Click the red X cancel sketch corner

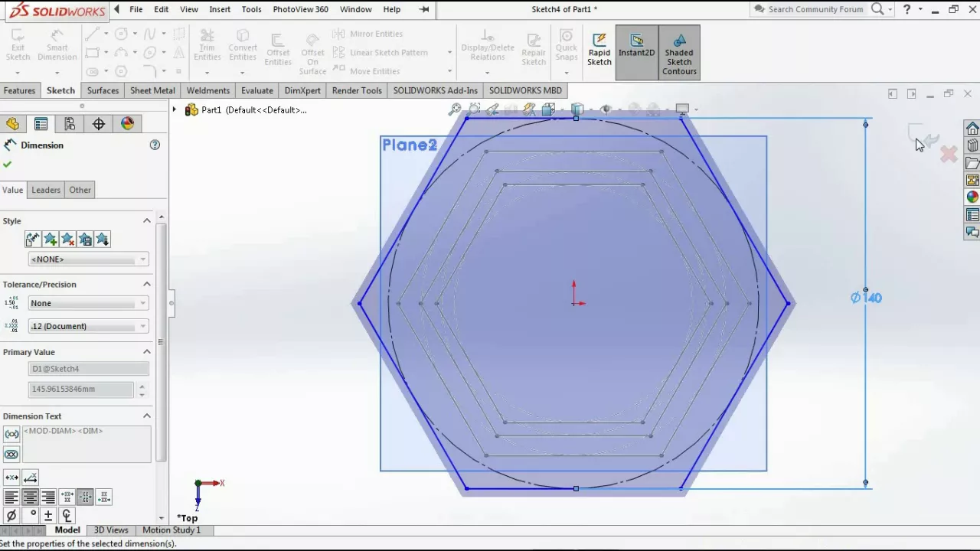tap(949, 155)
